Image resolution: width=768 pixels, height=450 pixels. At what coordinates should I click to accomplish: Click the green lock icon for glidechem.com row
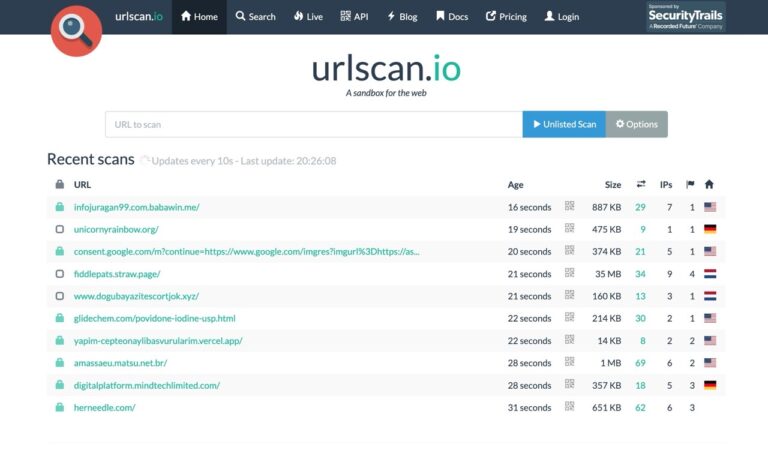click(x=60, y=318)
